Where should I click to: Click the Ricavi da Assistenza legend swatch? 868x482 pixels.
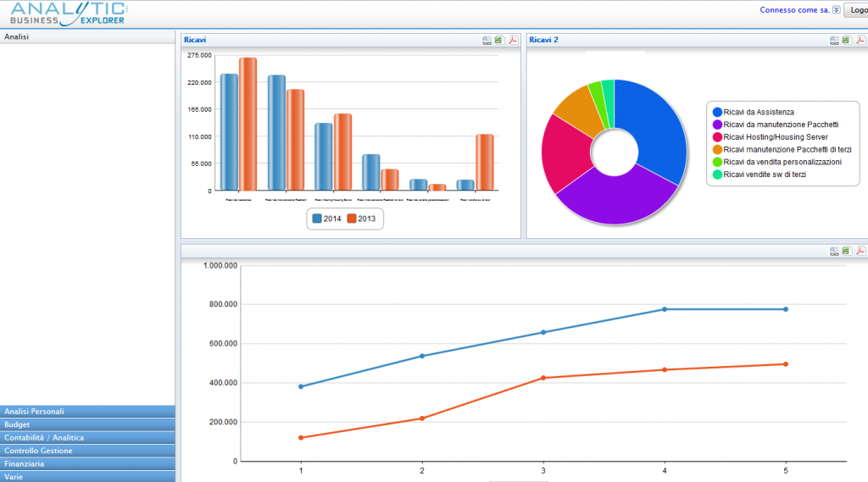tap(717, 113)
